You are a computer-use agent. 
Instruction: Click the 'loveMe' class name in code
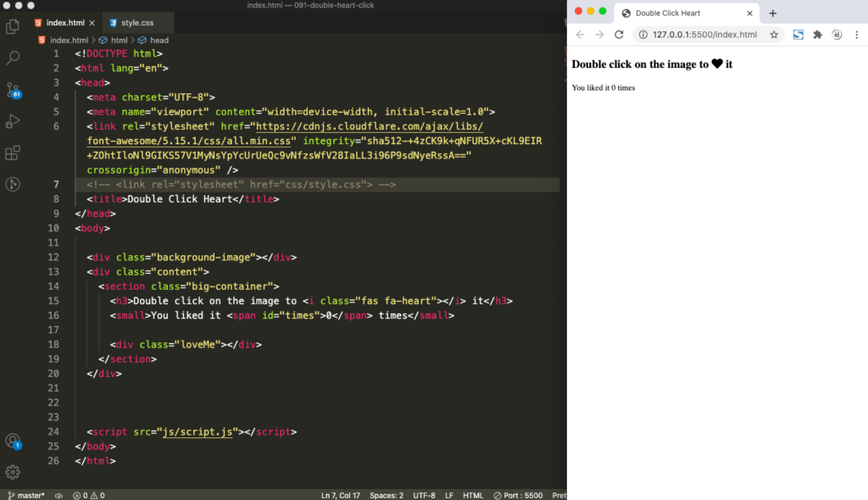(197, 344)
